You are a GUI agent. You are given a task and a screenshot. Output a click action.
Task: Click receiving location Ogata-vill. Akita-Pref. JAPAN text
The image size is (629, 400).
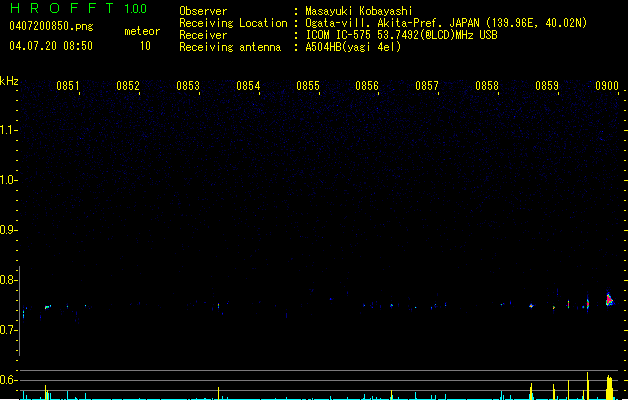pyautogui.click(x=446, y=23)
